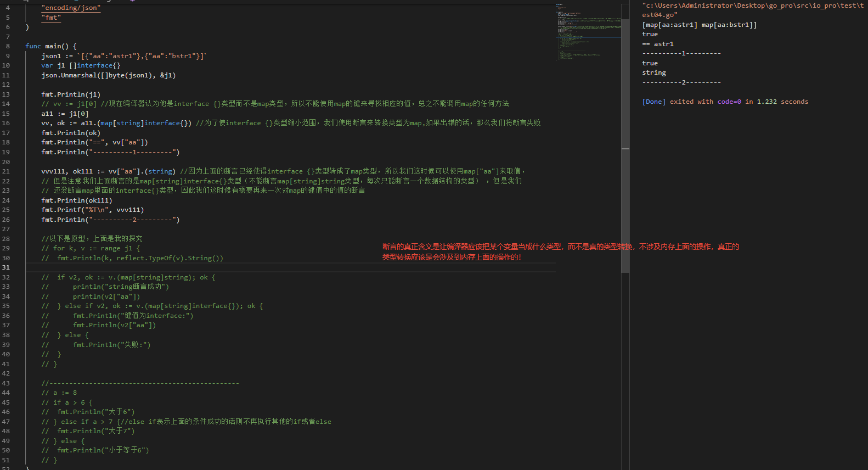This screenshot has height=470, width=868.
Task: Click the var j1 []interface{} line
Action: point(81,65)
